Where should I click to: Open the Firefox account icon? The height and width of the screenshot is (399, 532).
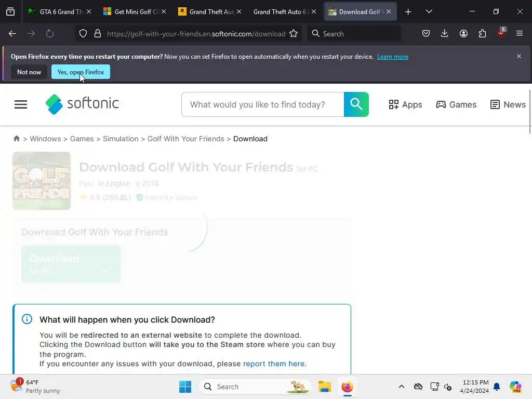tap(463, 34)
